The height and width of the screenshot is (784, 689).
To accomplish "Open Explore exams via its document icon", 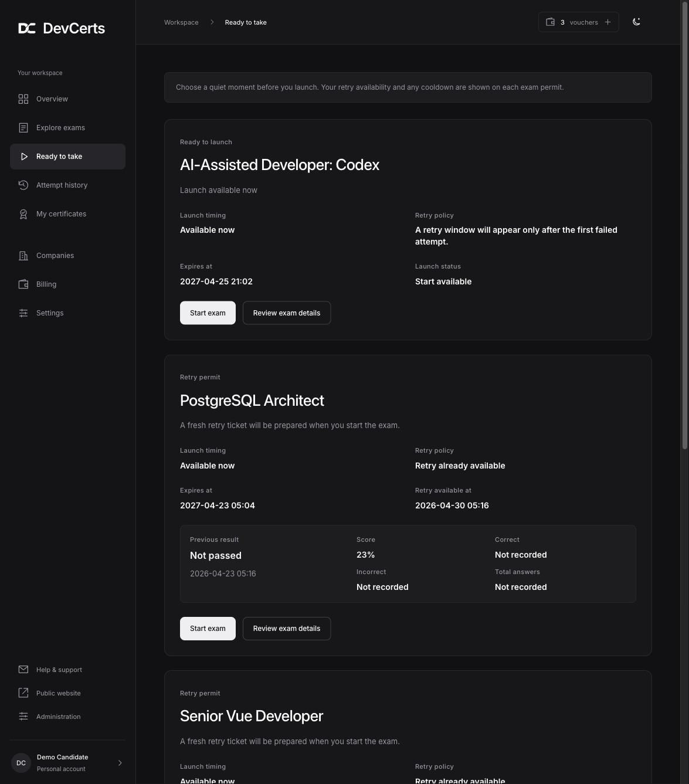I will point(23,128).
